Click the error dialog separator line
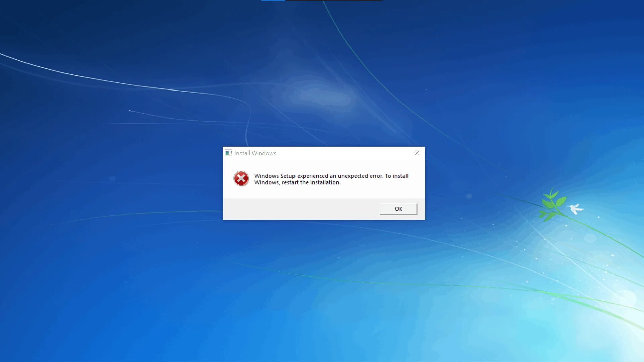The image size is (644, 362). [x=324, y=199]
